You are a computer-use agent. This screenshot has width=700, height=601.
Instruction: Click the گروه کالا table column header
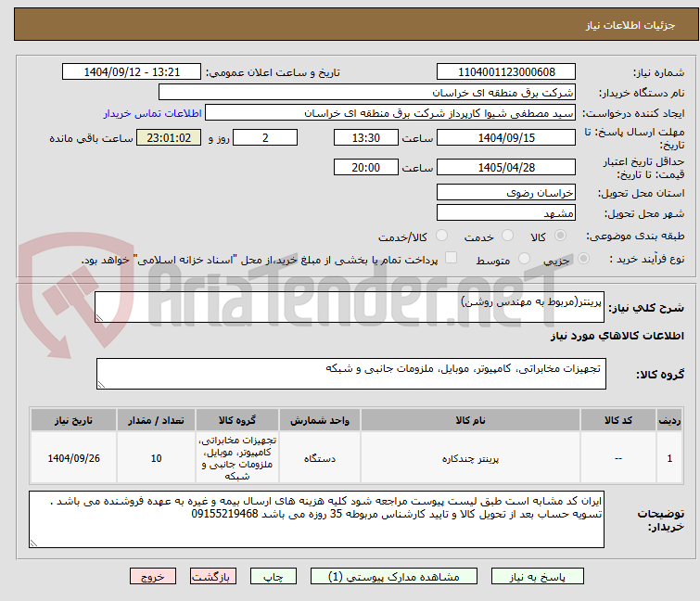click(x=237, y=420)
